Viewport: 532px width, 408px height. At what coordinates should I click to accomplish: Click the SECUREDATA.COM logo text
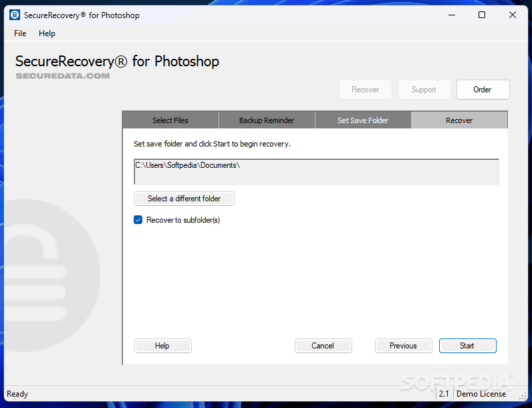tap(63, 76)
